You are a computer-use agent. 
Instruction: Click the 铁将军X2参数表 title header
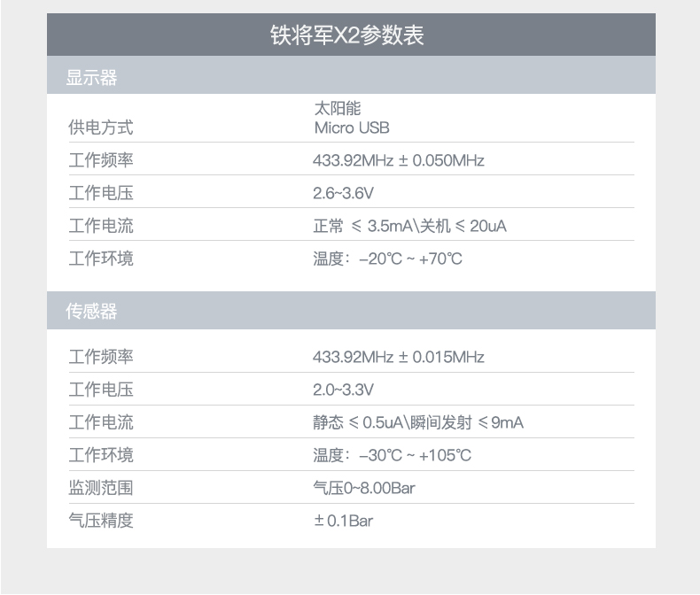point(351,35)
